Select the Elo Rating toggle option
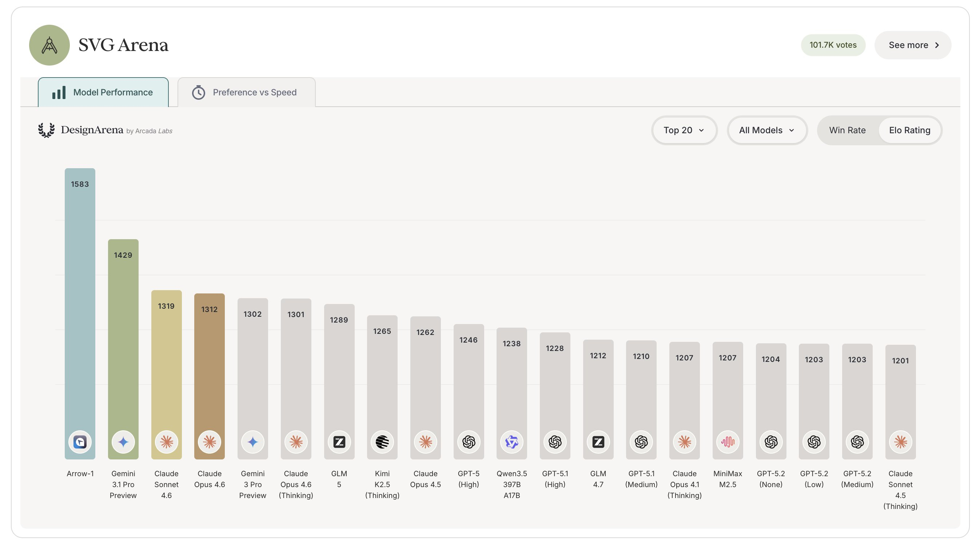This screenshot has width=980, height=549. point(909,130)
